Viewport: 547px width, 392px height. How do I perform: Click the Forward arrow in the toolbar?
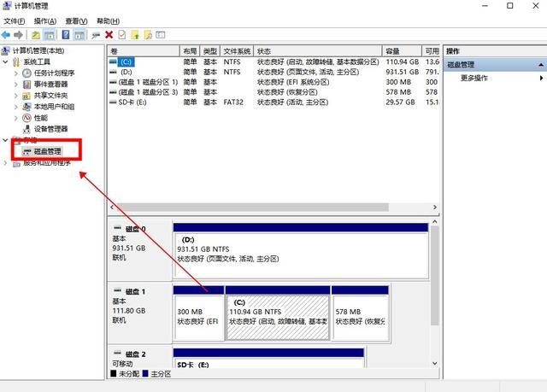(19, 35)
